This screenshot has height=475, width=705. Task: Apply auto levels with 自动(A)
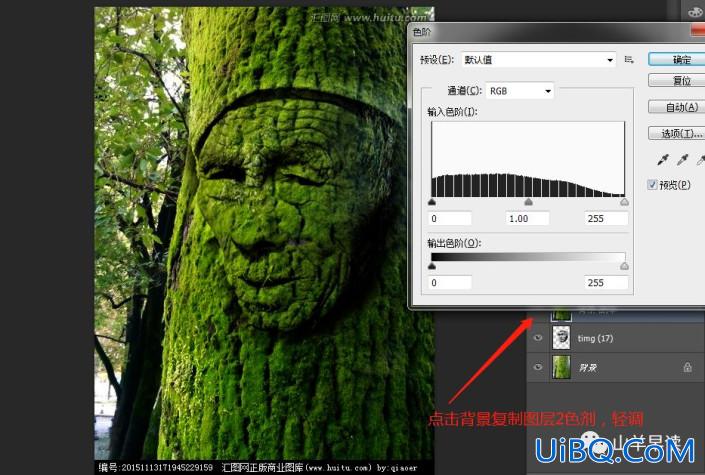point(677,107)
